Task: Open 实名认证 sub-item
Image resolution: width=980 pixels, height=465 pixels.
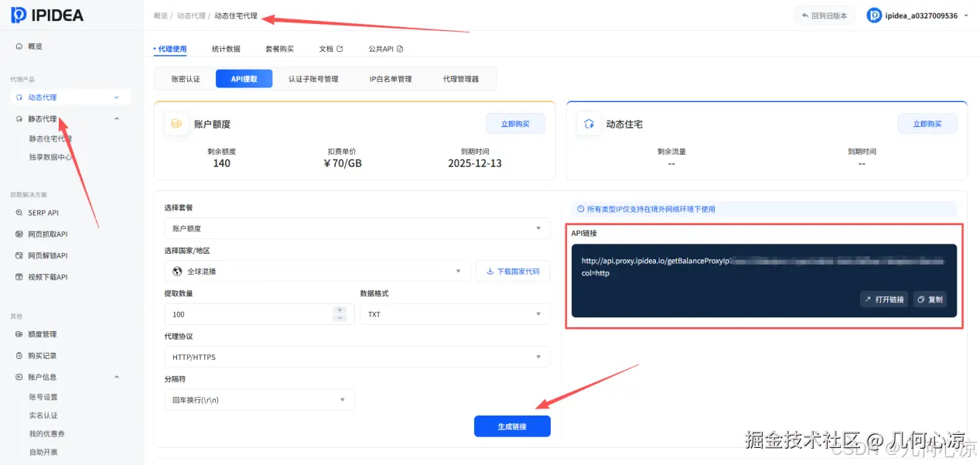Action: (x=43, y=415)
